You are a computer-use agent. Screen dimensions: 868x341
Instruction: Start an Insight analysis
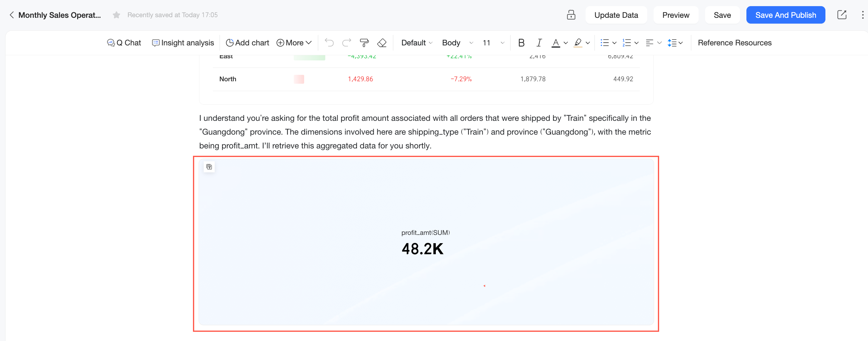pos(183,43)
